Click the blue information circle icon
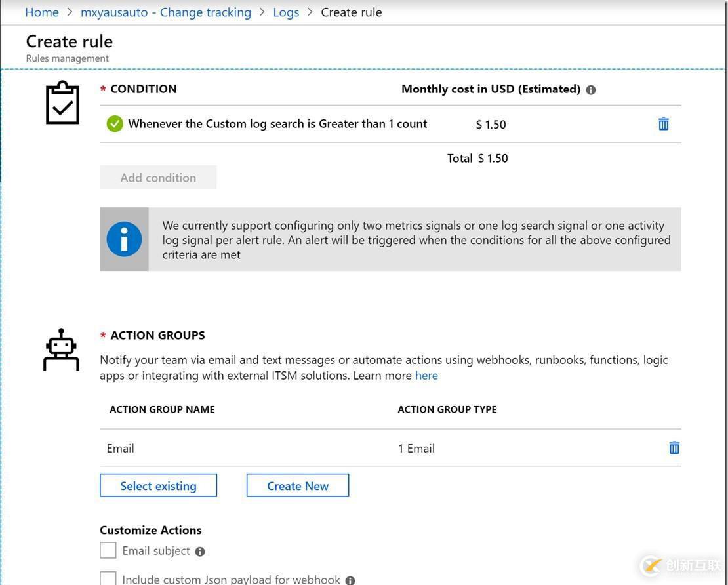 pos(124,239)
